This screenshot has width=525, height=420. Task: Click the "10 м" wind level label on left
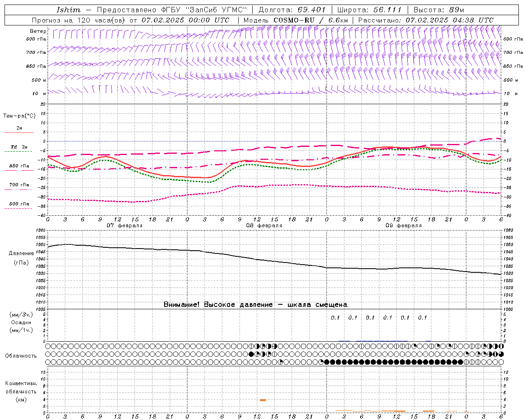(x=39, y=94)
